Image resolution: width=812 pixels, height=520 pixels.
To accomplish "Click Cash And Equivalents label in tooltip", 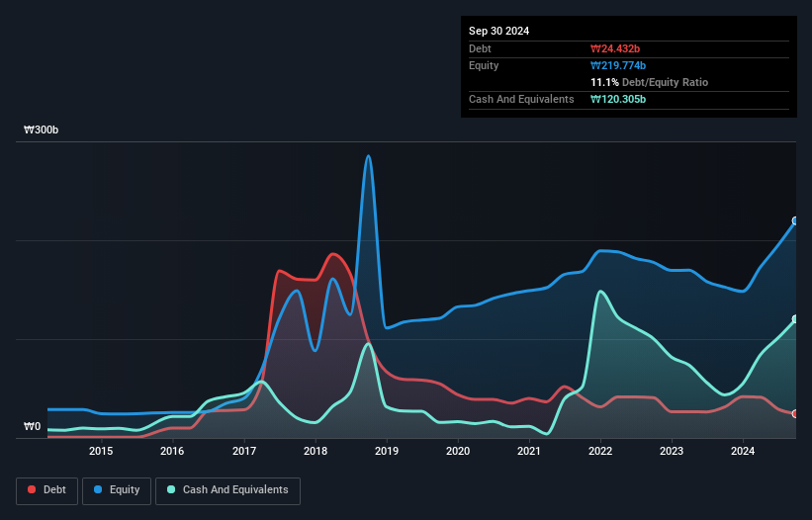I will pyautogui.click(x=521, y=99).
